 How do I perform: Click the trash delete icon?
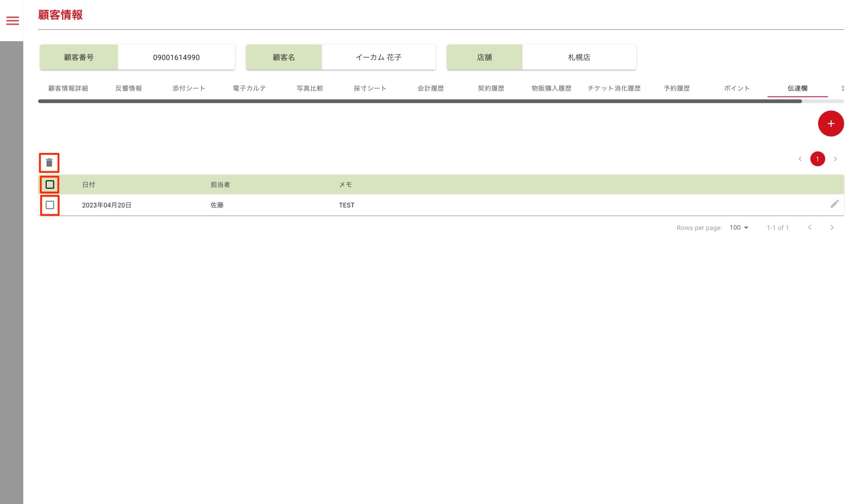49,163
